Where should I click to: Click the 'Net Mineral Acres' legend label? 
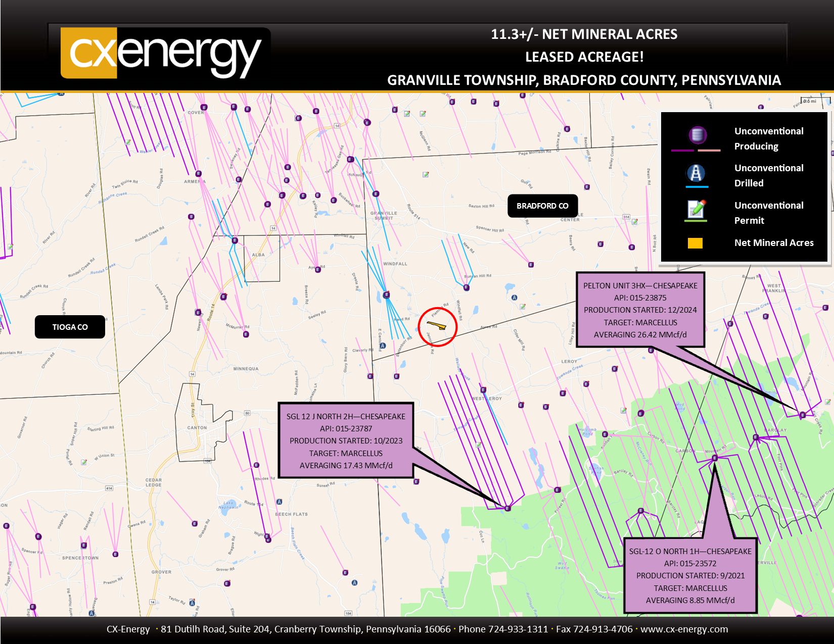774,243
